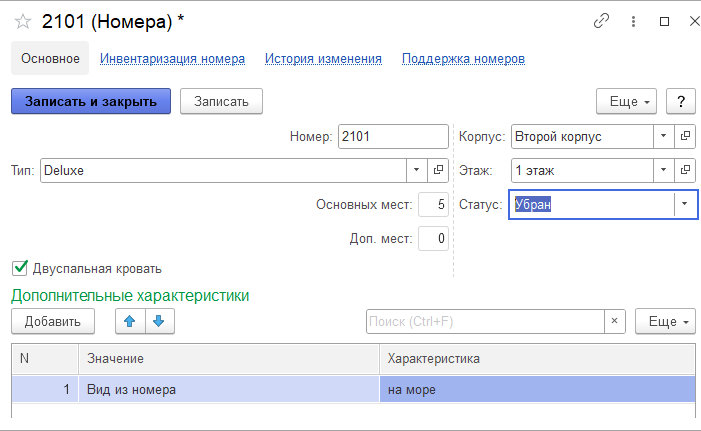Switch to the История изменения tab
701x431 pixels.
click(323, 59)
